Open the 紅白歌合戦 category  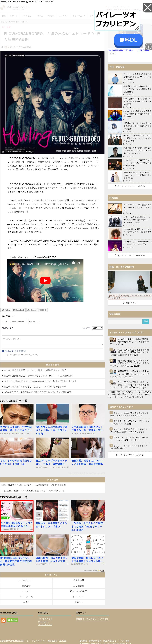[78, 586]
